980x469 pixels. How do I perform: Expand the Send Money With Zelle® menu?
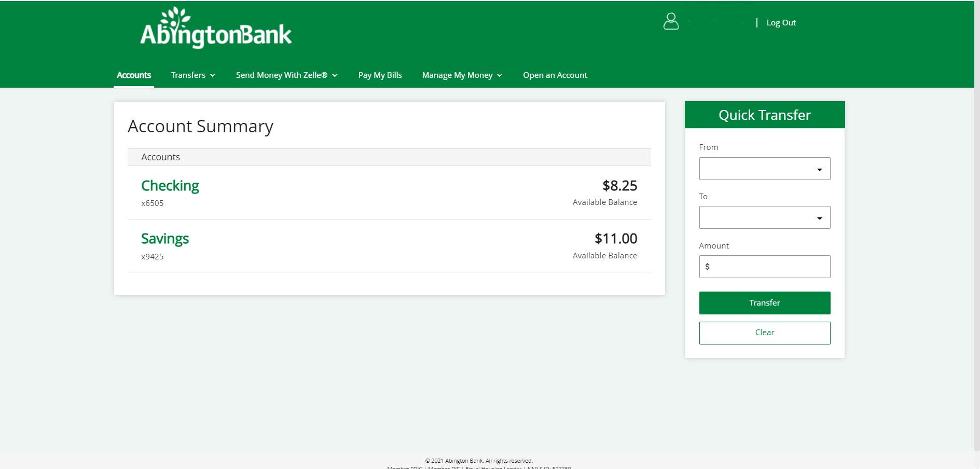point(286,75)
